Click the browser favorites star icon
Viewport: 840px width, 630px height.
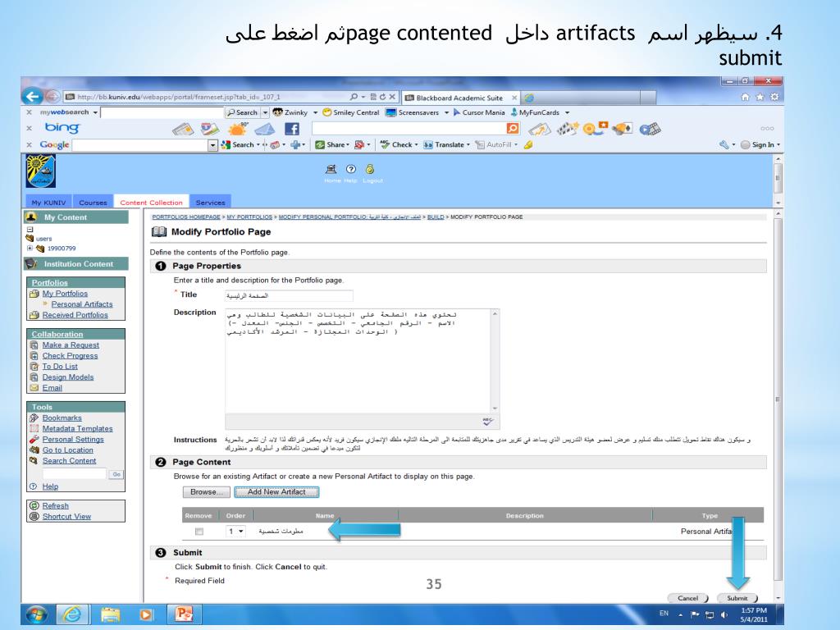(x=760, y=97)
